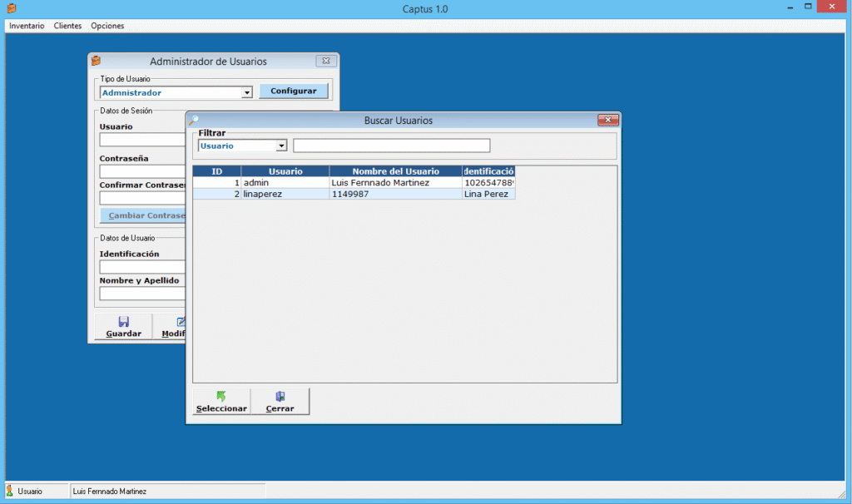Open the Clientes menu
The height and width of the screenshot is (504, 852).
point(67,26)
